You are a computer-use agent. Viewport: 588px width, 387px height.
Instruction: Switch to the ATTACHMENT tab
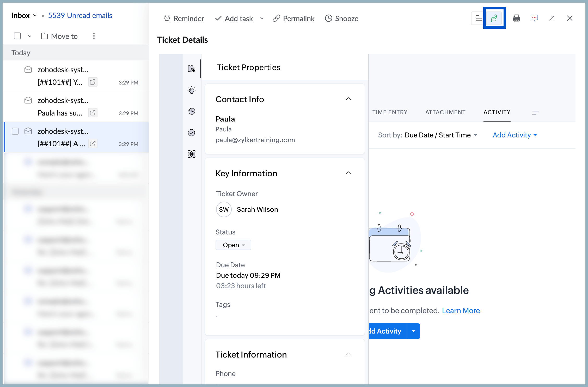coord(445,112)
